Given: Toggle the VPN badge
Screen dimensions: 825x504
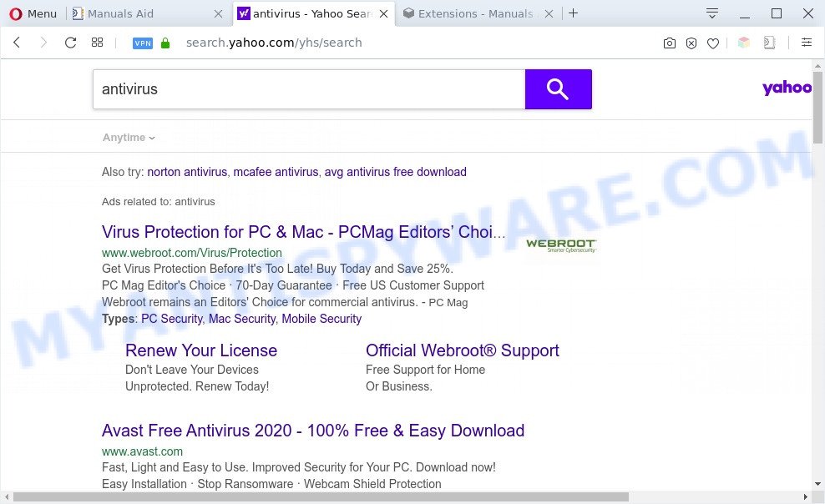Looking at the screenshot, I should [143, 43].
